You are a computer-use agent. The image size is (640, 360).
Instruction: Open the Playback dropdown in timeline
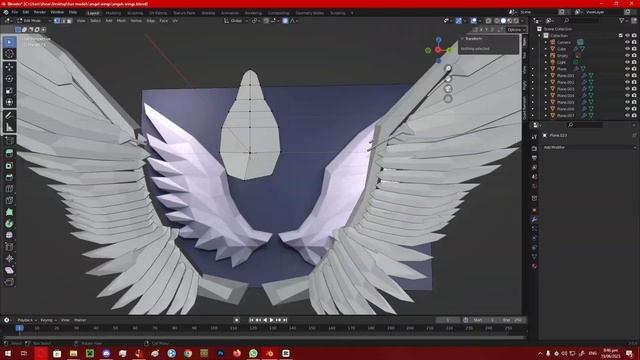(27, 320)
